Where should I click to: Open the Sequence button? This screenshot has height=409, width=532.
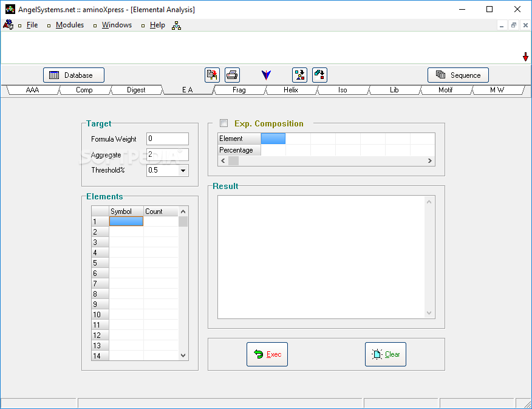coord(458,75)
